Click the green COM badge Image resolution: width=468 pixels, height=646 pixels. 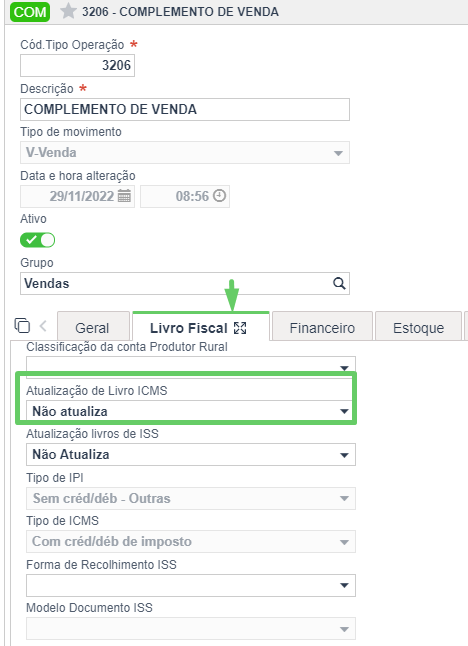[30, 12]
